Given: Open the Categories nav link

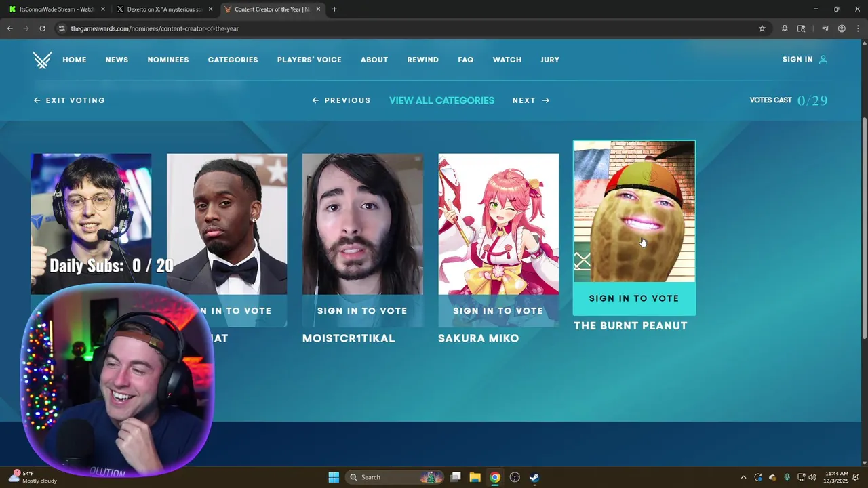Looking at the screenshot, I should pos(233,60).
